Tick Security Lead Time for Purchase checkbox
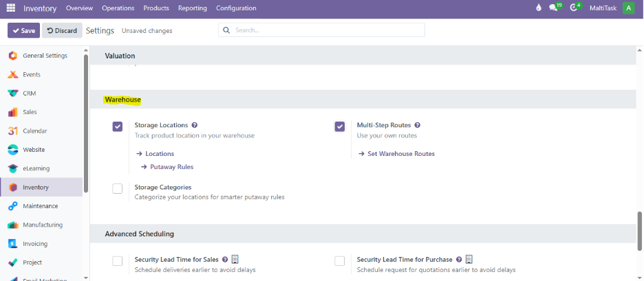The height and width of the screenshot is (281, 644). click(340, 261)
